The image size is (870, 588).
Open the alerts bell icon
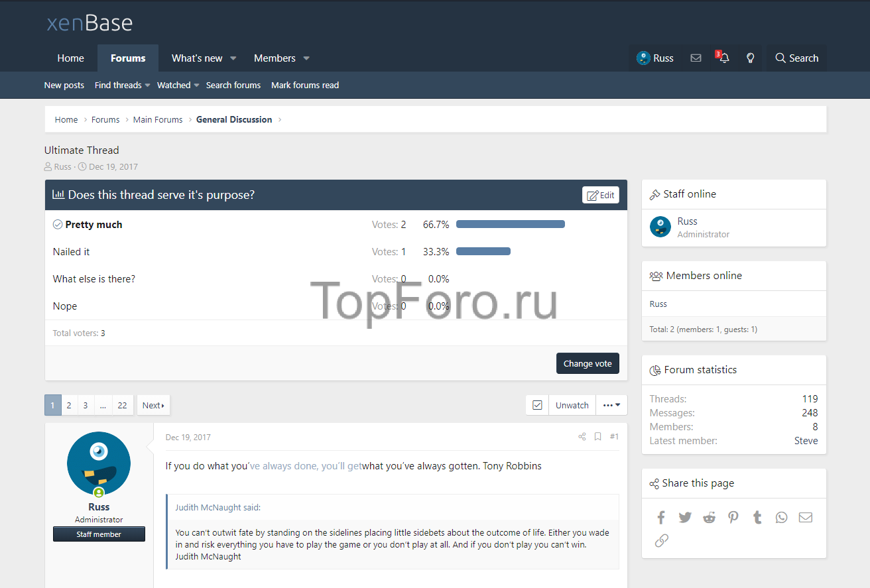coord(723,58)
